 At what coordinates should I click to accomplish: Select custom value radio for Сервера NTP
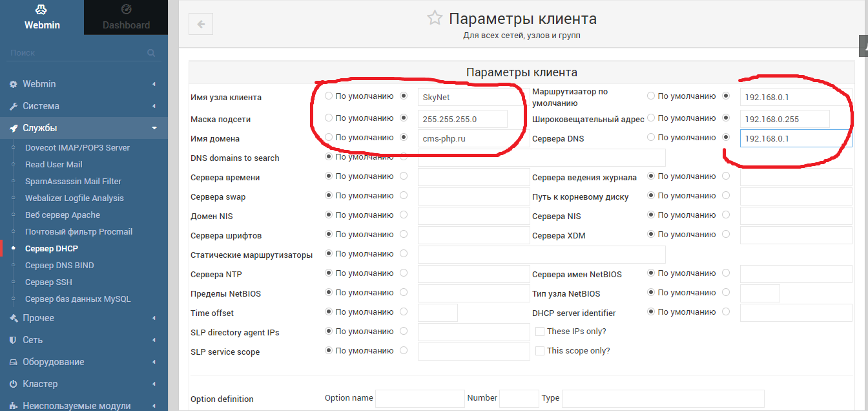404,273
